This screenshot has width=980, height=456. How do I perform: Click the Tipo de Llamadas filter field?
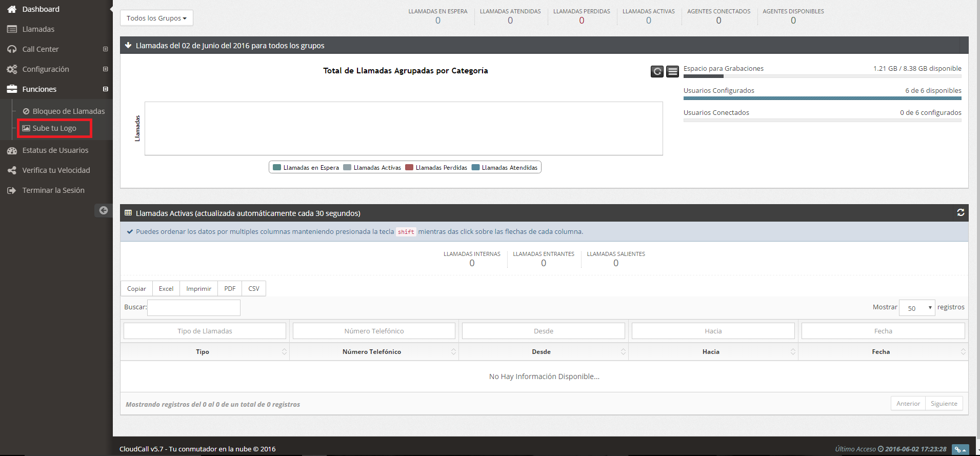[205, 331]
